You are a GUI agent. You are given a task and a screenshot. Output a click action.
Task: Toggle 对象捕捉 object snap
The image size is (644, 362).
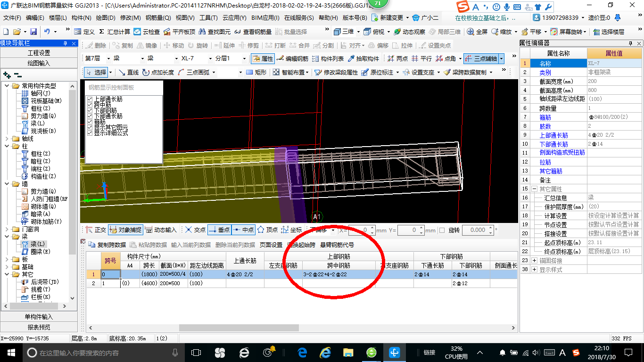click(125, 230)
